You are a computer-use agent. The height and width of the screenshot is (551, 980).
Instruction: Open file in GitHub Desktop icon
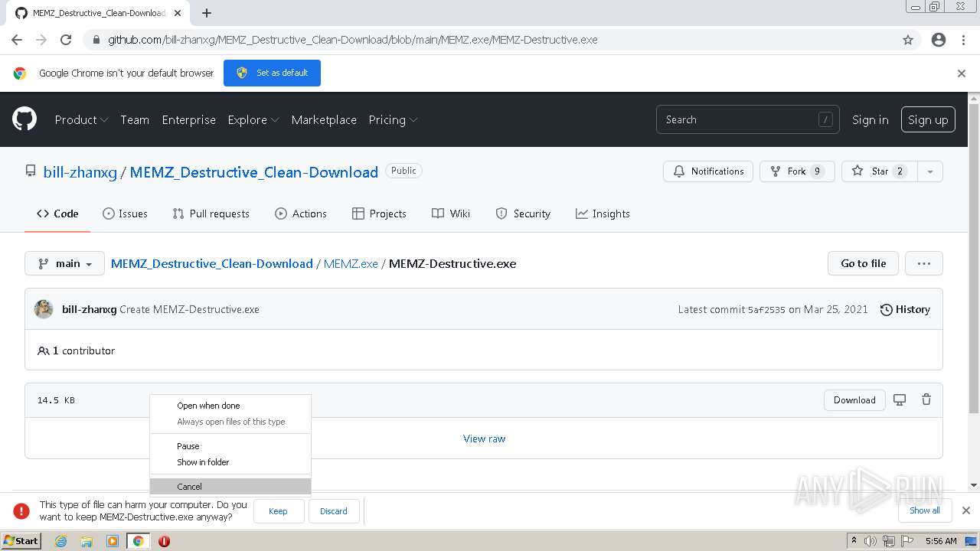click(x=900, y=399)
